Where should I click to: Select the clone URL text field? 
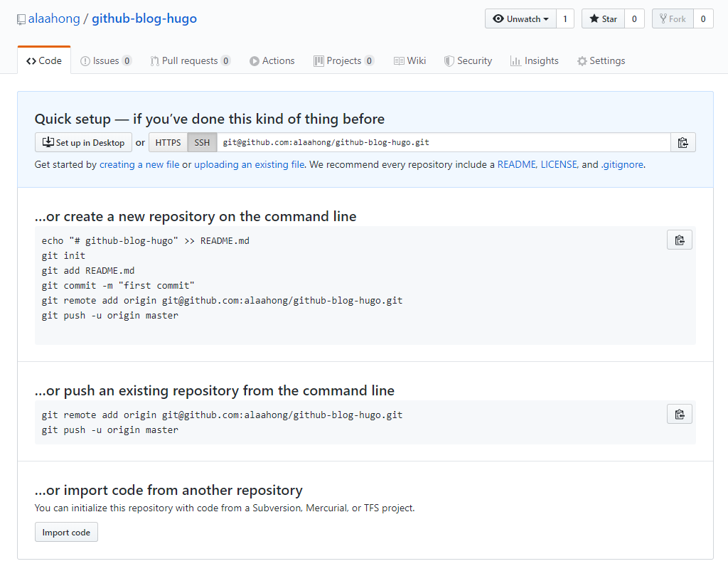coord(444,142)
